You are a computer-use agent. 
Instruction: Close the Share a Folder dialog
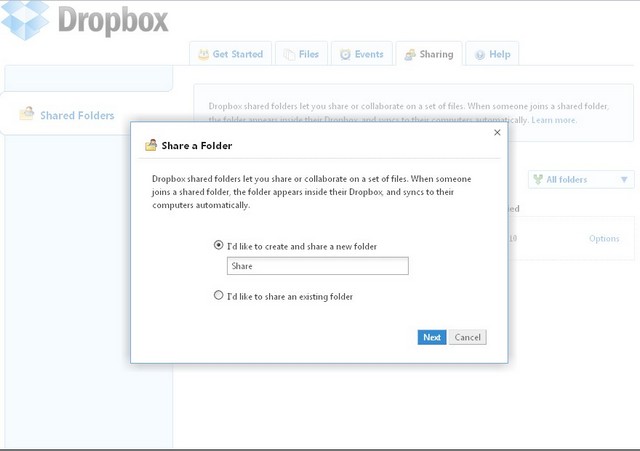[x=497, y=132]
